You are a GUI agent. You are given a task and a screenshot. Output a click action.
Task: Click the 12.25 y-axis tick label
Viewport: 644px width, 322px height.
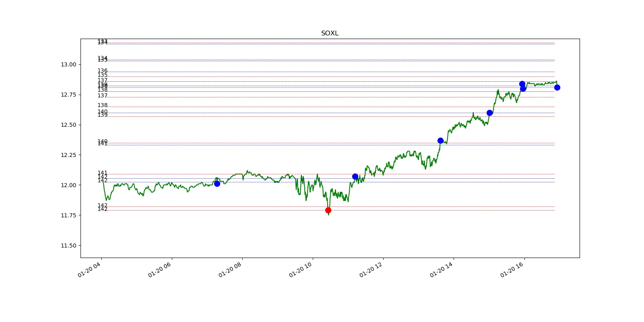tap(68, 155)
